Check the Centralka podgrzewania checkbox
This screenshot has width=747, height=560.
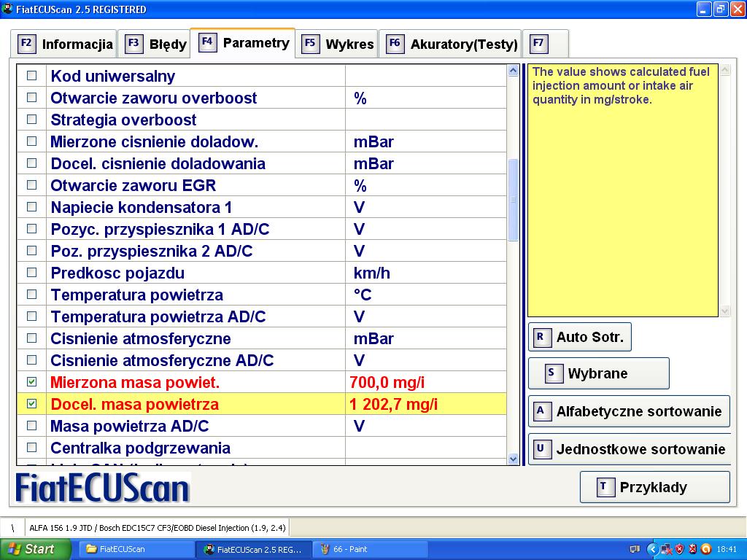32,448
